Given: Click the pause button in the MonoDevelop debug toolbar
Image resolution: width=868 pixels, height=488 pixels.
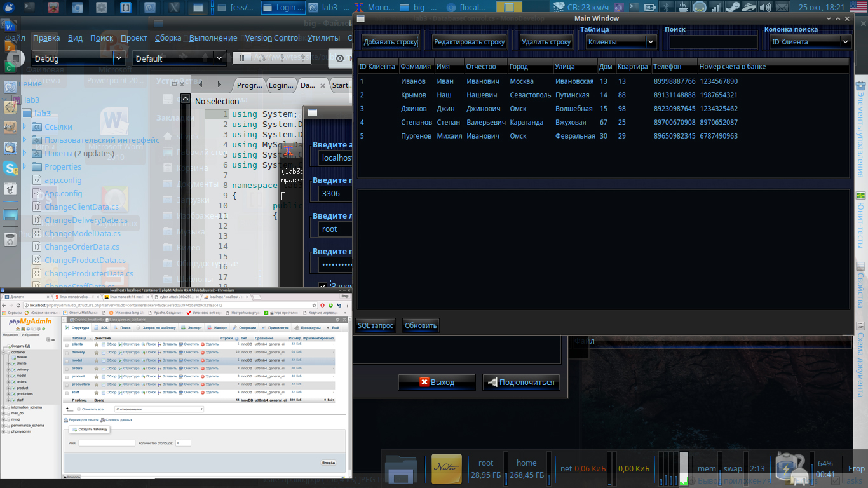Looking at the screenshot, I should [241, 58].
